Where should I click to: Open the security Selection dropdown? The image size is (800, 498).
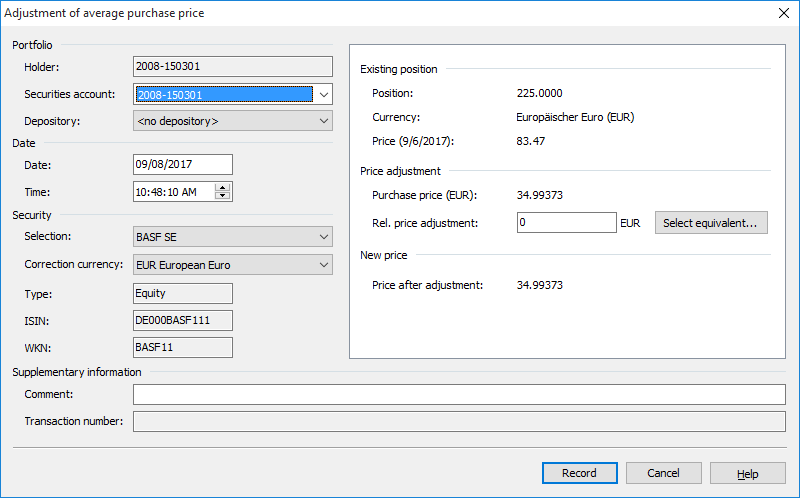coord(322,237)
